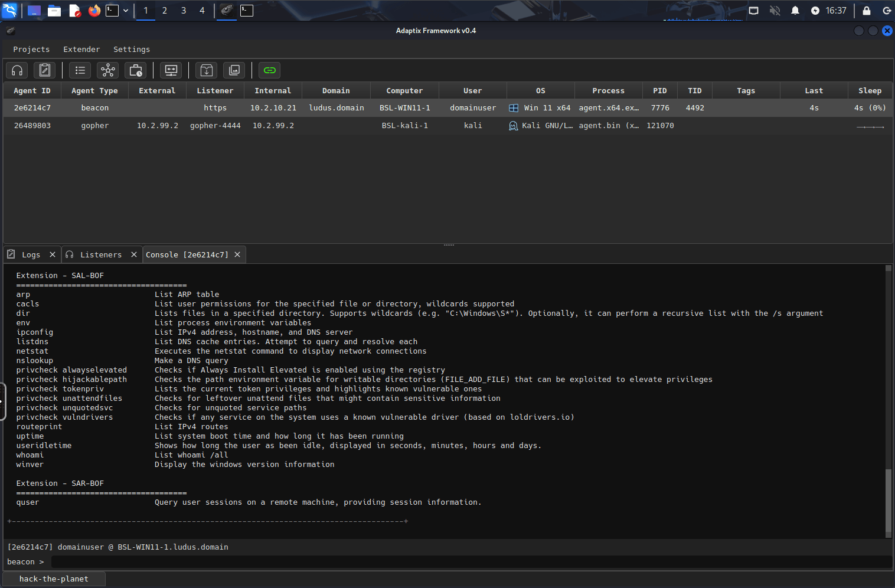The width and height of the screenshot is (895, 588).
Task: Sort agents by the Sleep column header
Action: point(870,91)
